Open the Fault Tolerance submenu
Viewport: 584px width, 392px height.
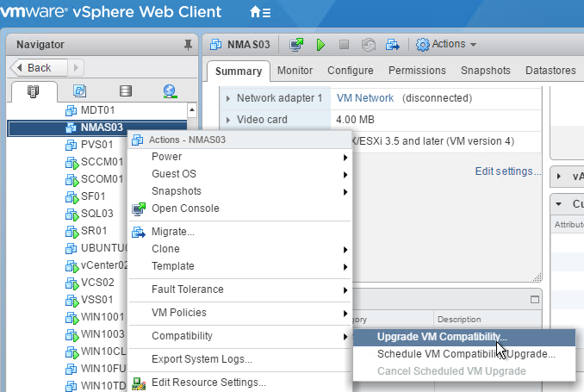coord(239,289)
